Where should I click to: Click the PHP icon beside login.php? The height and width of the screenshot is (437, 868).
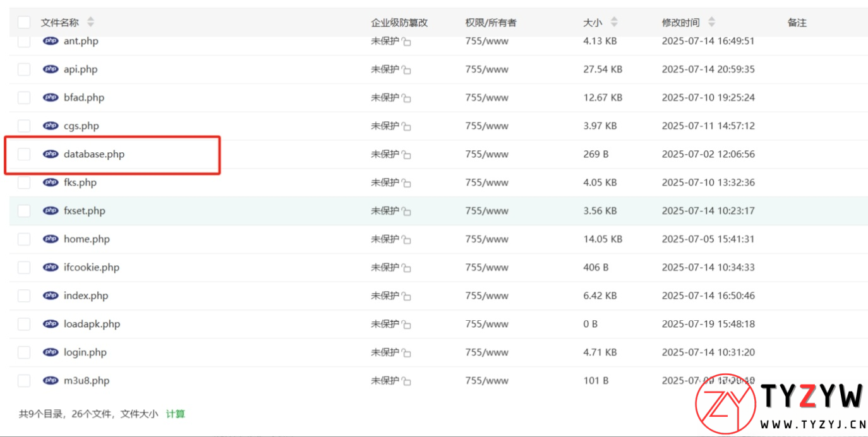51,352
